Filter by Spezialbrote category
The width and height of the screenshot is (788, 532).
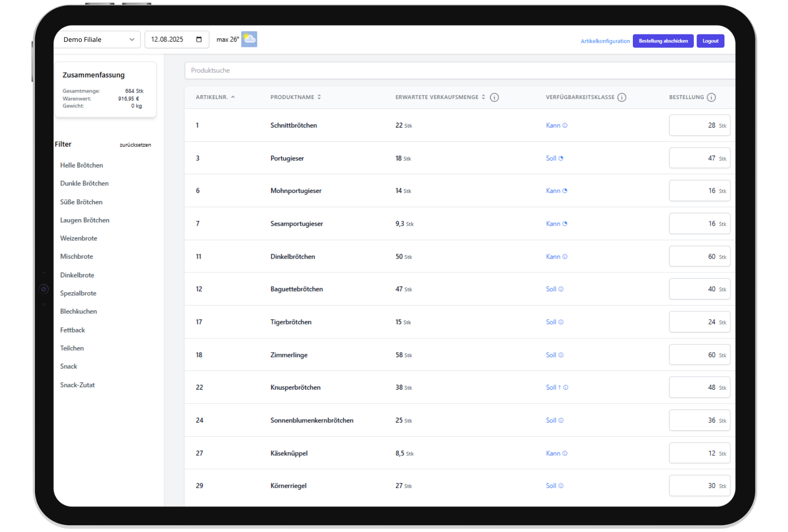pyautogui.click(x=78, y=294)
